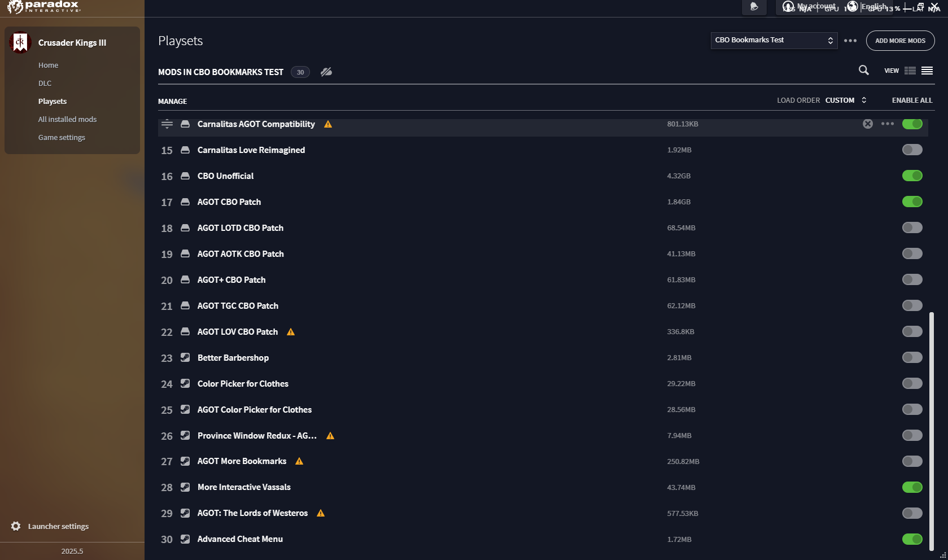Click the warning icon on AGOT LOV CBO Patch
The height and width of the screenshot is (560, 948).
(x=291, y=332)
